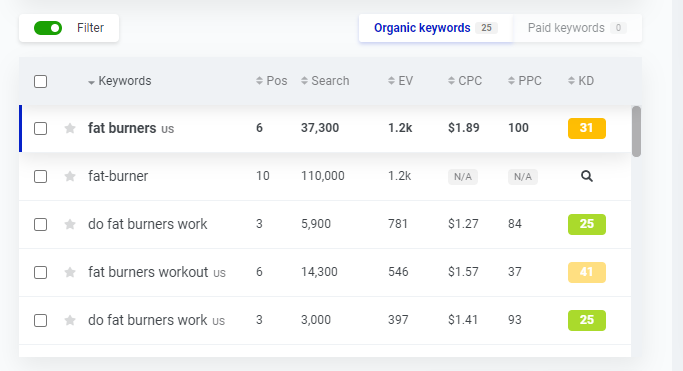Sort by Search volume column
The image size is (683, 371).
click(x=325, y=81)
